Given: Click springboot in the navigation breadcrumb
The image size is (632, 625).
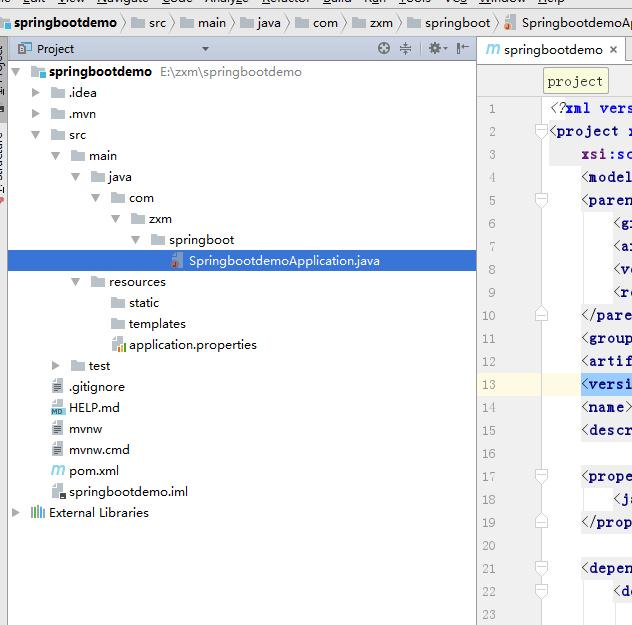Looking at the screenshot, I should pos(457,23).
